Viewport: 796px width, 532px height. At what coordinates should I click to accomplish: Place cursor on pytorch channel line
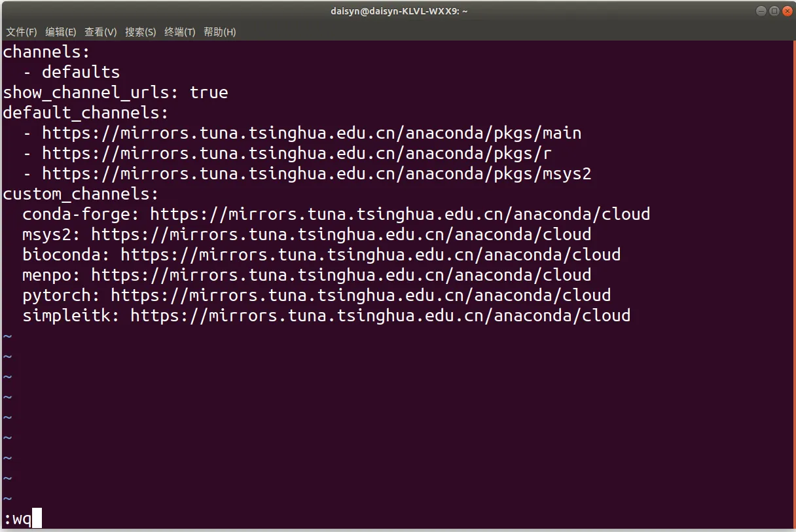(317, 295)
